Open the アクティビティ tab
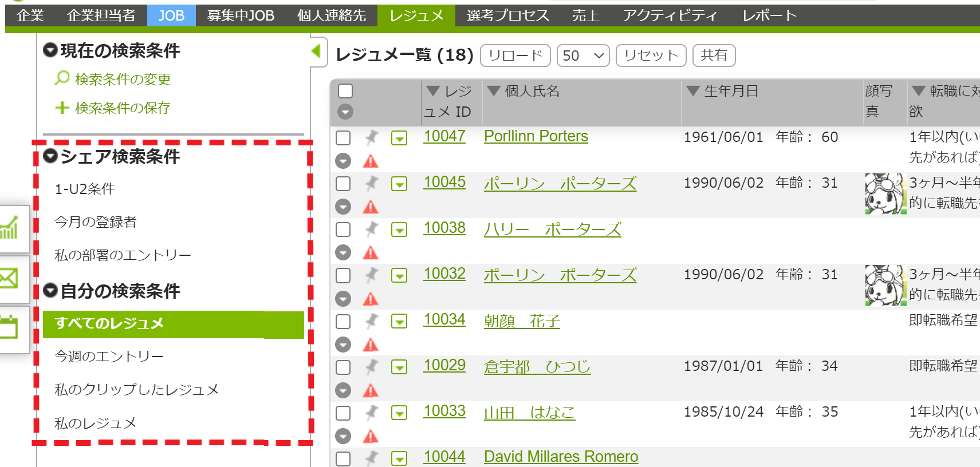Image resolution: width=980 pixels, height=467 pixels. pos(670,15)
